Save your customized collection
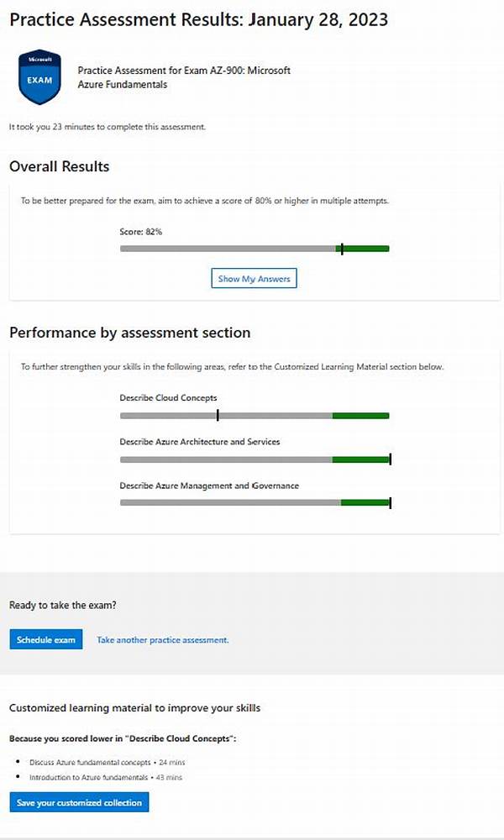Image resolution: width=504 pixels, height=840 pixels. (x=80, y=803)
